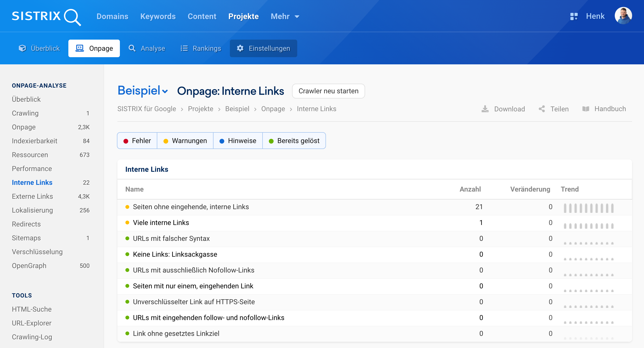The width and height of the screenshot is (644, 348).
Task: Open the Handbuch book icon
Action: 586,109
